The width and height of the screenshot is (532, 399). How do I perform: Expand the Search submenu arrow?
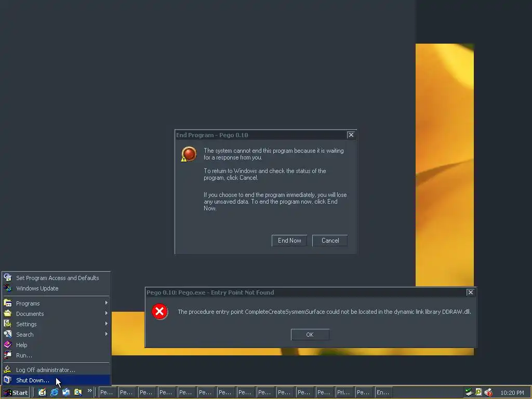[x=106, y=334]
